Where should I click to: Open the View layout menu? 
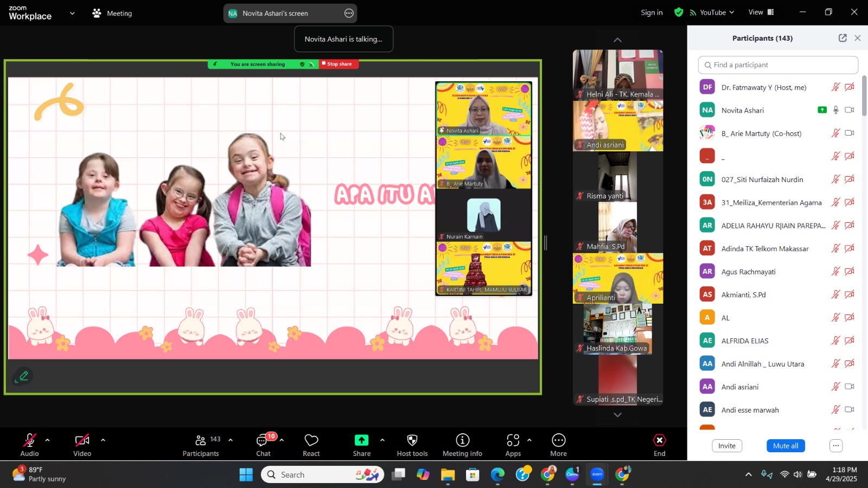(x=761, y=12)
